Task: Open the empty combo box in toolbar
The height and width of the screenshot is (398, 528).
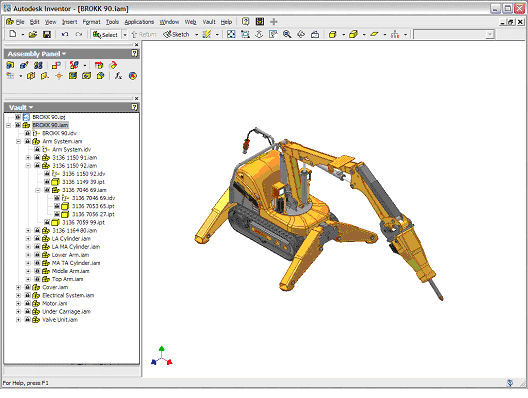Action: coord(454,34)
